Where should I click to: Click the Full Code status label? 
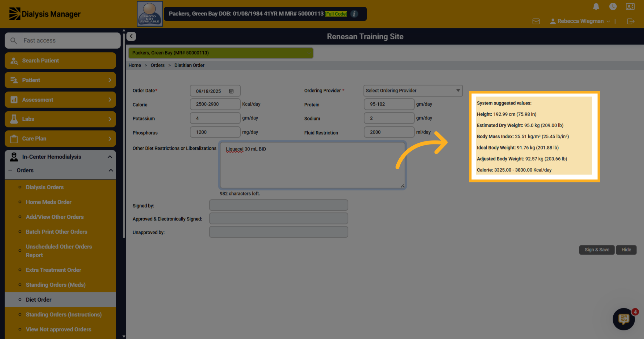[336, 14]
